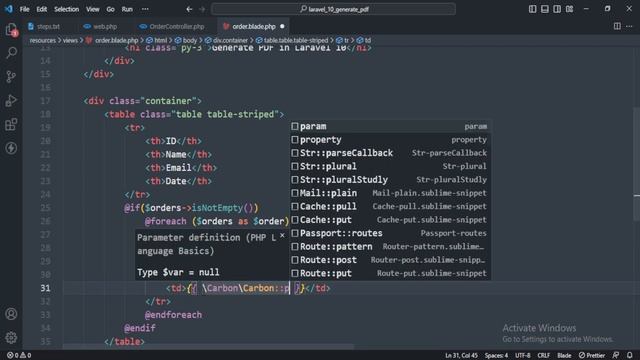Screen dimensions: 640x360
Task: Open the File menu
Action: [x=24, y=9]
